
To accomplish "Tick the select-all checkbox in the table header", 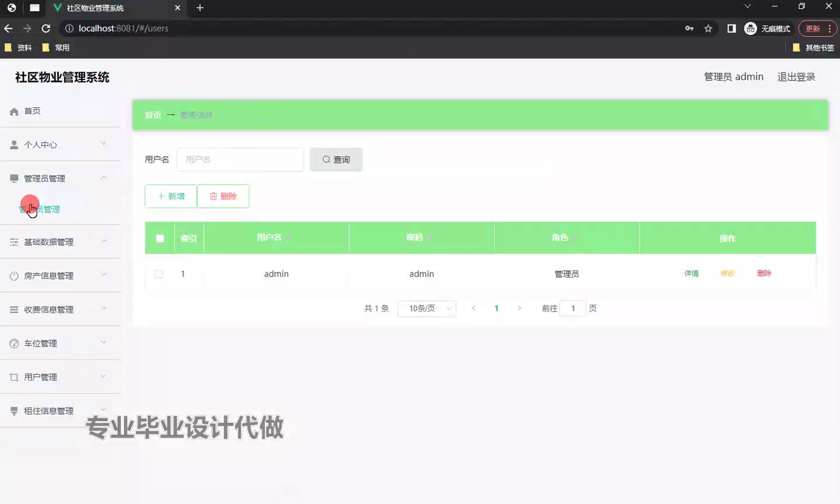I will (160, 238).
